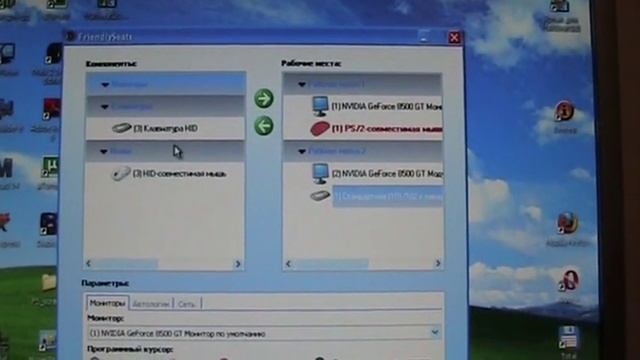The image size is (640, 360).
Task: Select (3) Клавиатура HID row
Action: pos(165,128)
